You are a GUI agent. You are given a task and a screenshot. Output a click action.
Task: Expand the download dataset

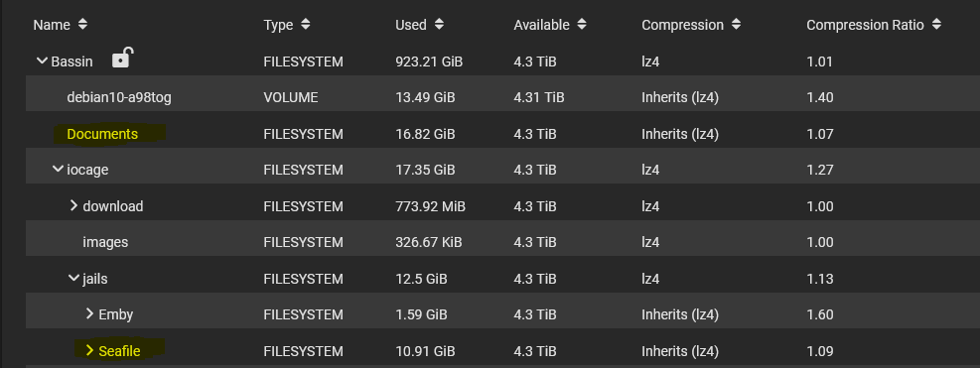coord(73,205)
